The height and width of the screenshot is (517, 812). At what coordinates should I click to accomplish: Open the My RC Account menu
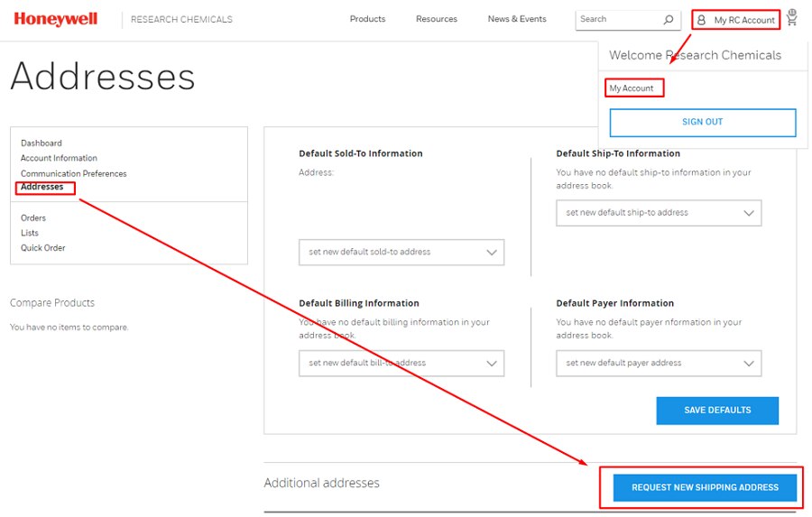pos(743,20)
